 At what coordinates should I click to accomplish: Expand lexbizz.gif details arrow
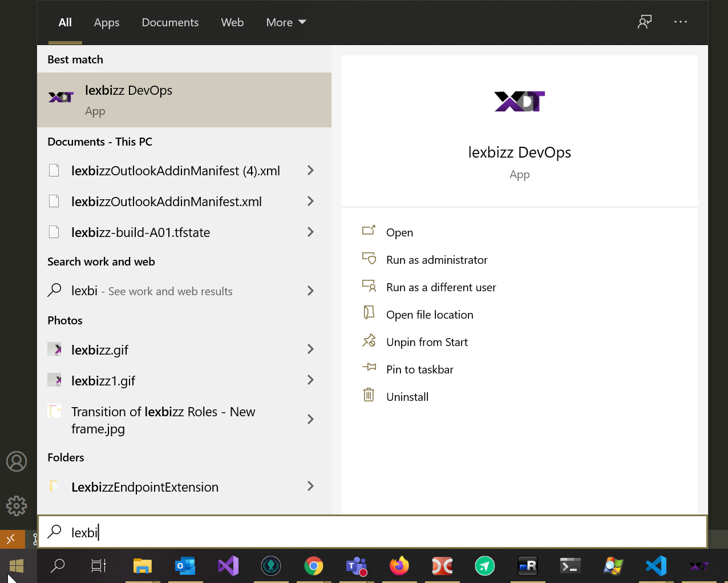[x=310, y=349]
